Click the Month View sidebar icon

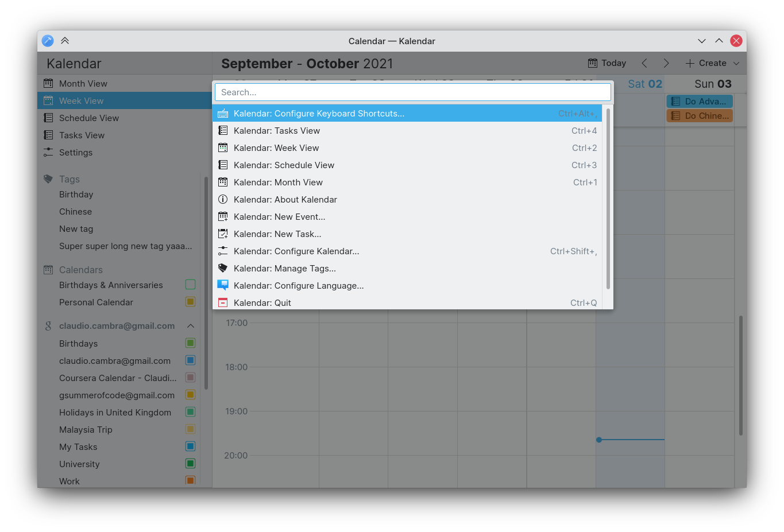click(48, 84)
